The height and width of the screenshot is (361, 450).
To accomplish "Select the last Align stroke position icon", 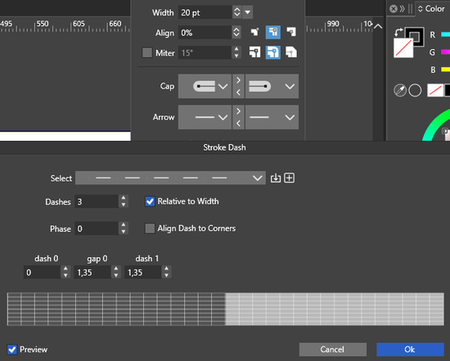I will point(291,32).
